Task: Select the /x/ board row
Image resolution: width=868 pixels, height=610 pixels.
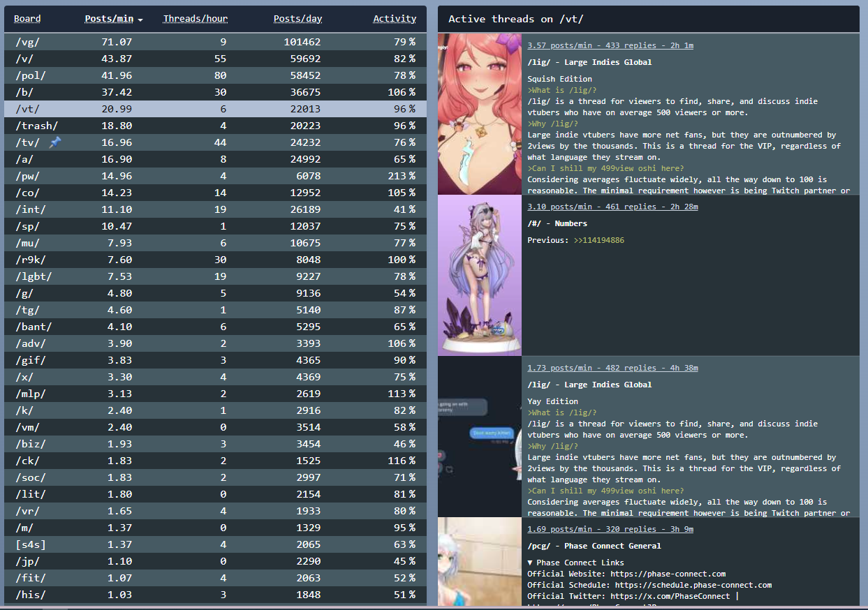Action: pos(215,377)
